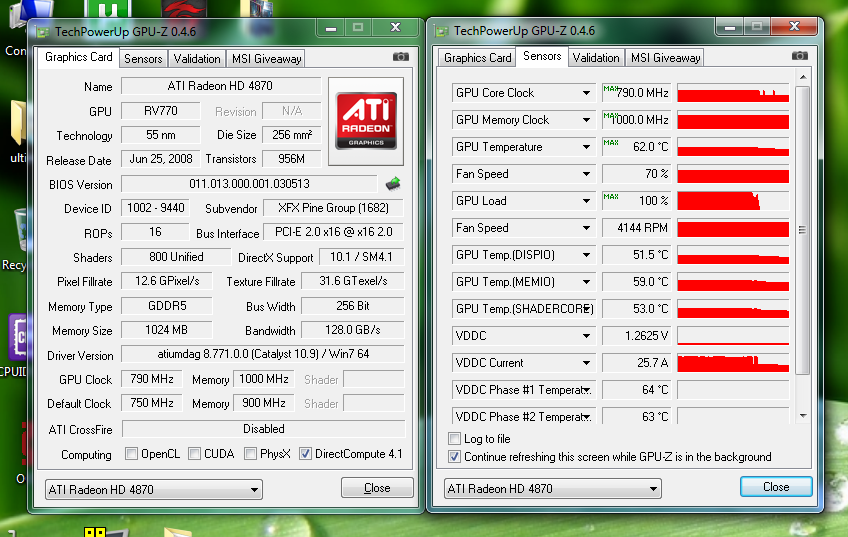
Task: Click the camera screenshot icon in the Sensors window
Action: coord(799,57)
